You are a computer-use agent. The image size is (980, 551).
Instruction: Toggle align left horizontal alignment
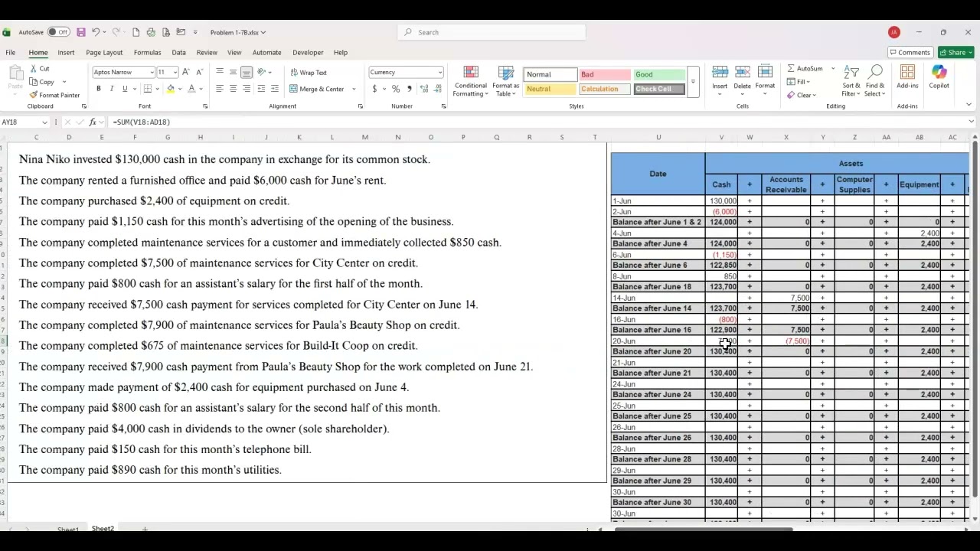(x=219, y=89)
